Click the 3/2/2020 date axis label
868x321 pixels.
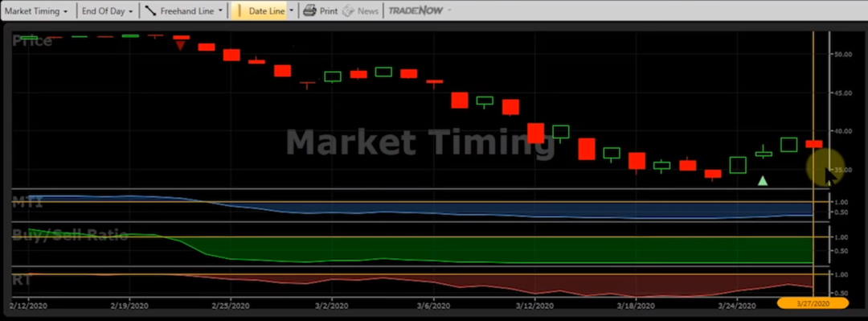point(332,305)
